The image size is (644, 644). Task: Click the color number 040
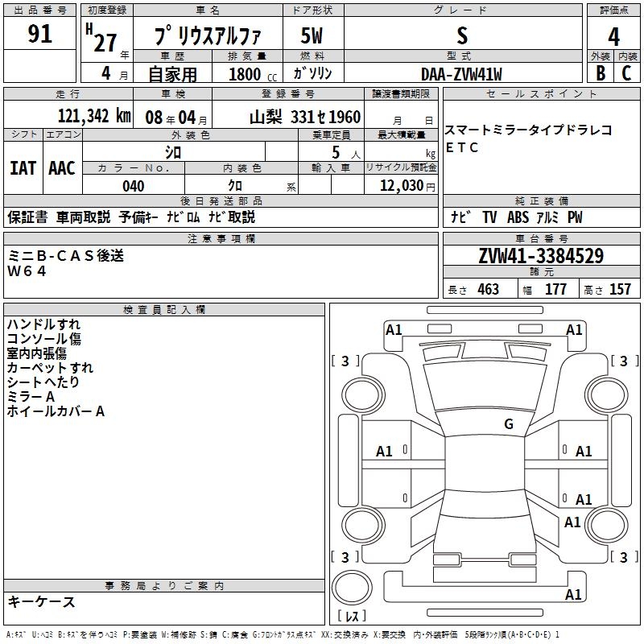coord(134,186)
